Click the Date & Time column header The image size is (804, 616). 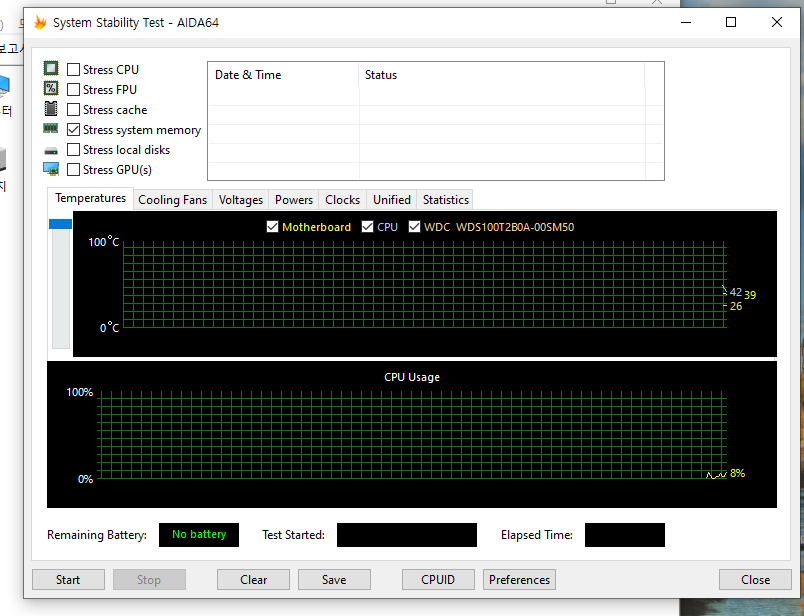coord(283,75)
